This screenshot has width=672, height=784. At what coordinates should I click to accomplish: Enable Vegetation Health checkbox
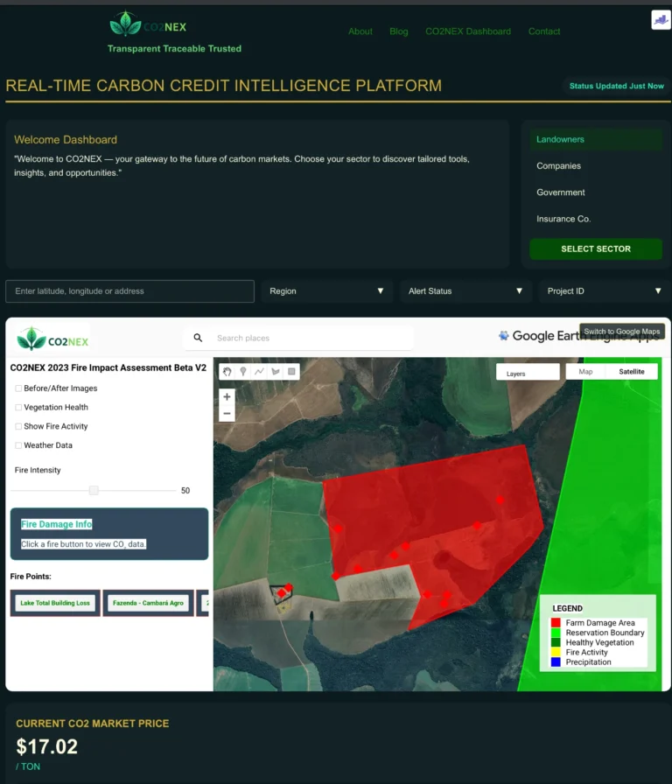(x=18, y=408)
